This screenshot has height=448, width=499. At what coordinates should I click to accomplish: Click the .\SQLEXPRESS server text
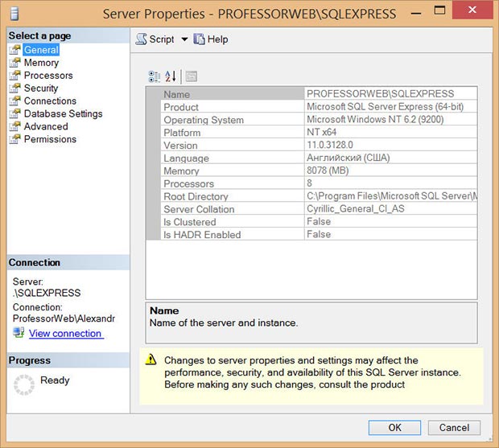point(47,293)
